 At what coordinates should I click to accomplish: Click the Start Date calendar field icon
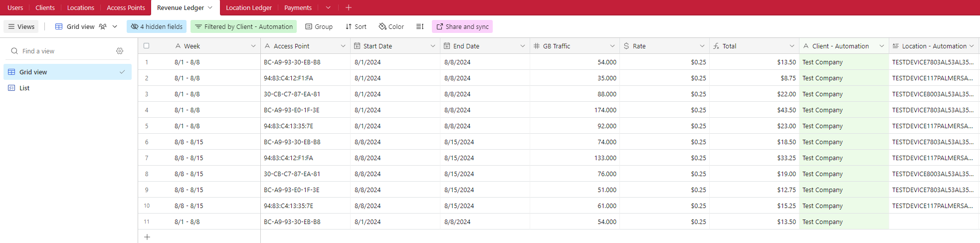tap(357, 46)
